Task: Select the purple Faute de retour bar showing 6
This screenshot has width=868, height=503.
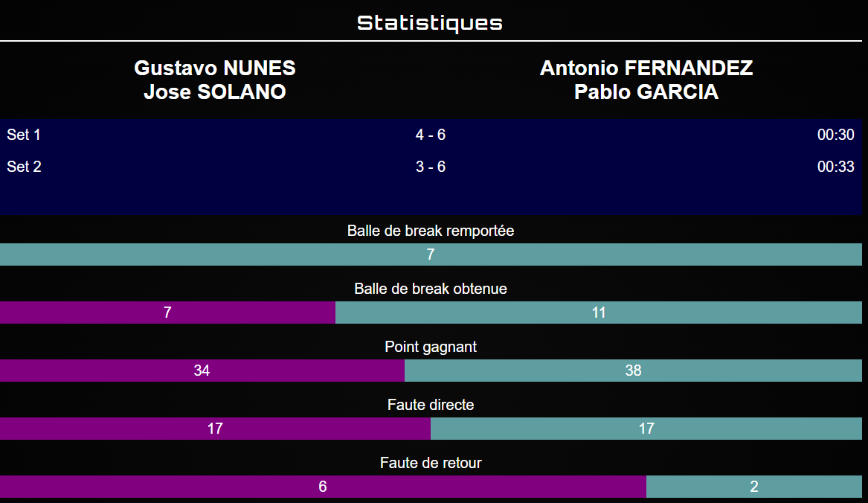Action: [x=322, y=487]
